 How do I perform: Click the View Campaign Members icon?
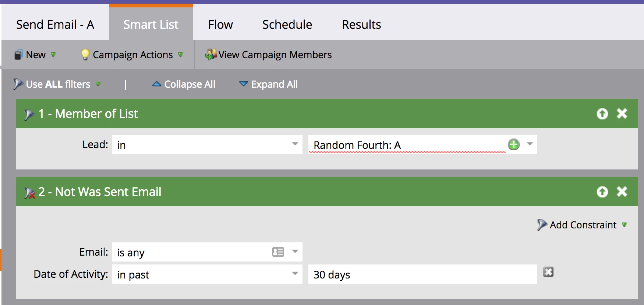pos(211,55)
